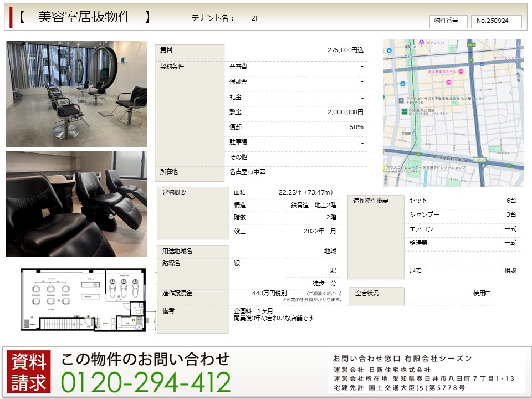Click the 徒歩 分 text
The width and height of the screenshot is (532, 399).
click(324, 283)
